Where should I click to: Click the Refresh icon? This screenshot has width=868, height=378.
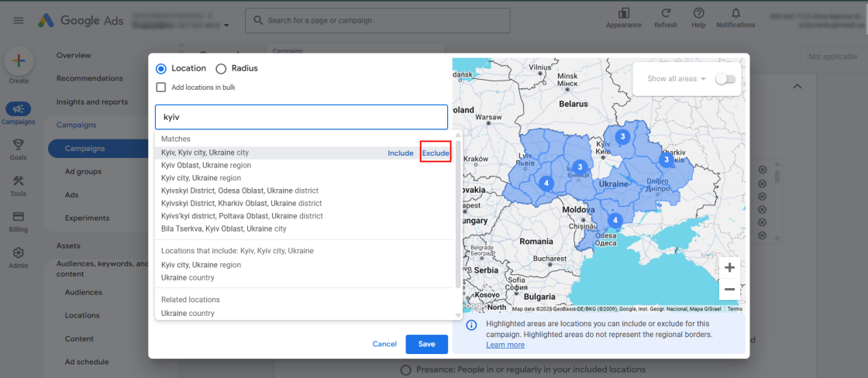(x=666, y=12)
